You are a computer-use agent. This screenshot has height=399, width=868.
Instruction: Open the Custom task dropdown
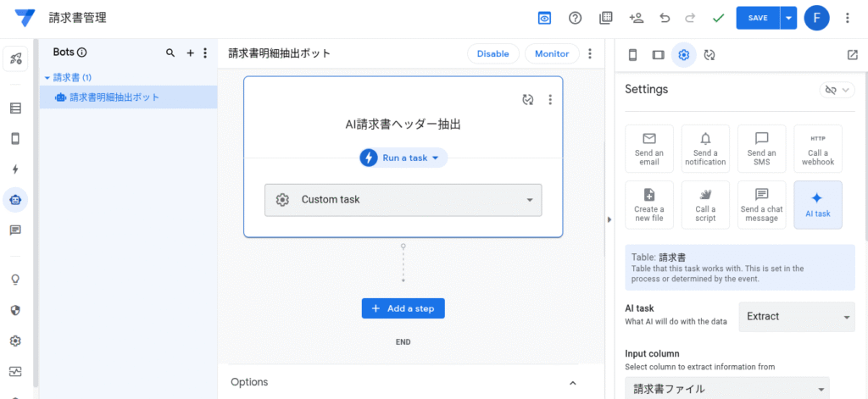pos(403,200)
